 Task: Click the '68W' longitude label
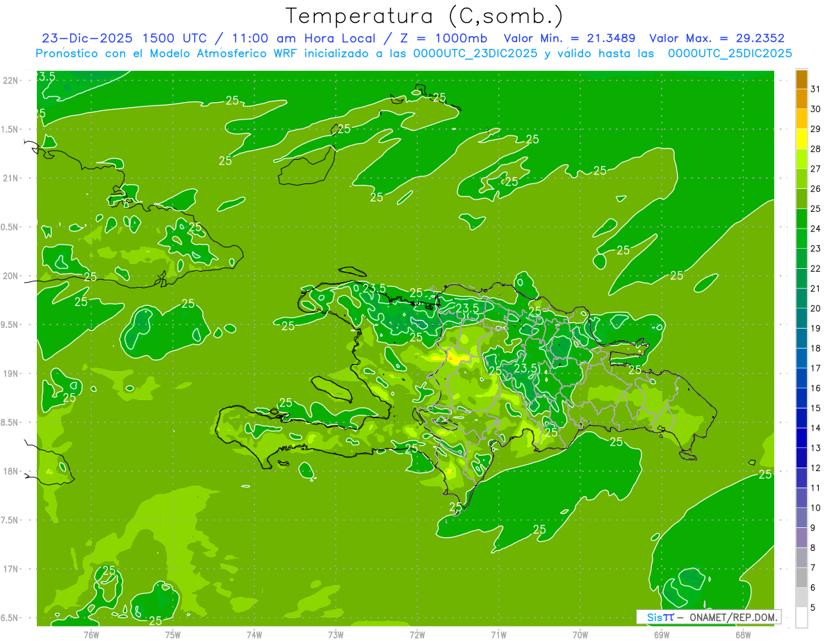[x=742, y=634]
